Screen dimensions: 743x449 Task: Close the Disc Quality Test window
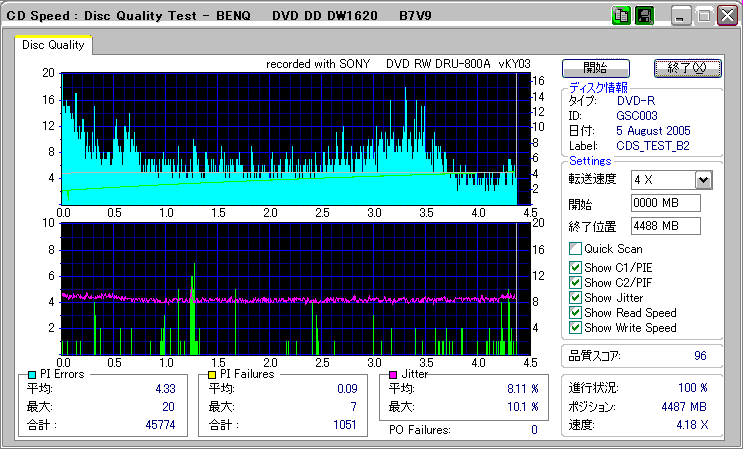[727, 16]
